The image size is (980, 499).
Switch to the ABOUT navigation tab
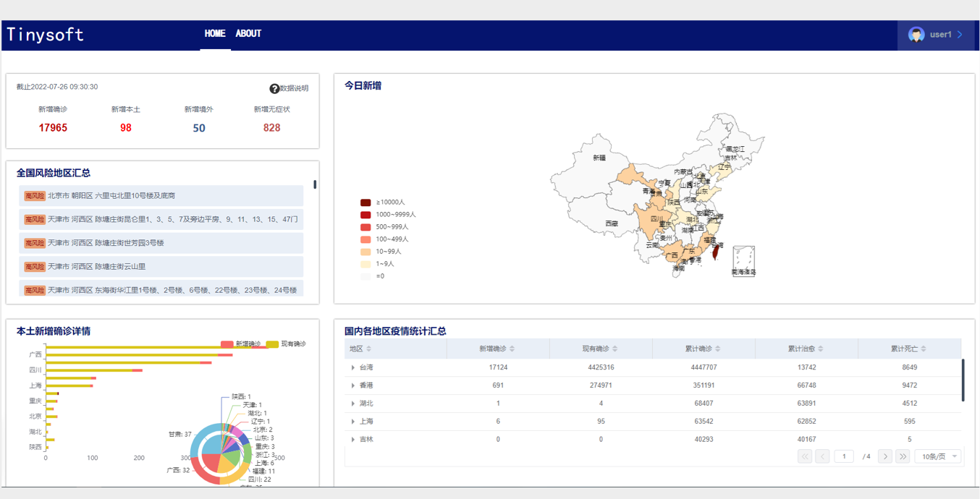tap(248, 34)
